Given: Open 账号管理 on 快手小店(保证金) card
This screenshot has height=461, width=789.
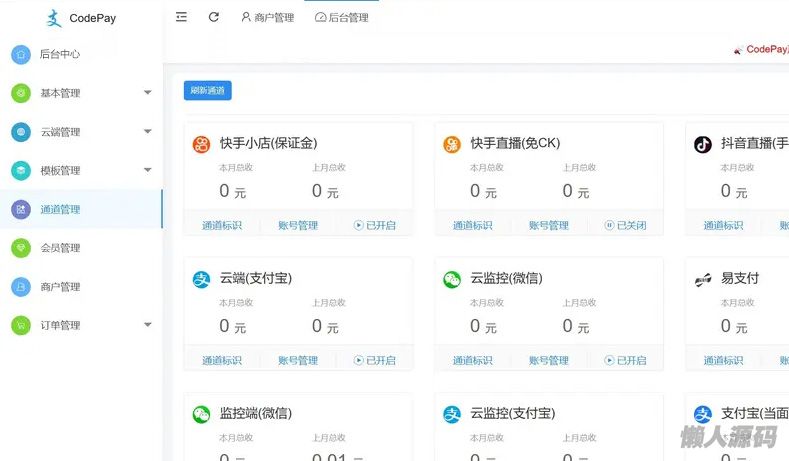Looking at the screenshot, I should tap(298, 225).
